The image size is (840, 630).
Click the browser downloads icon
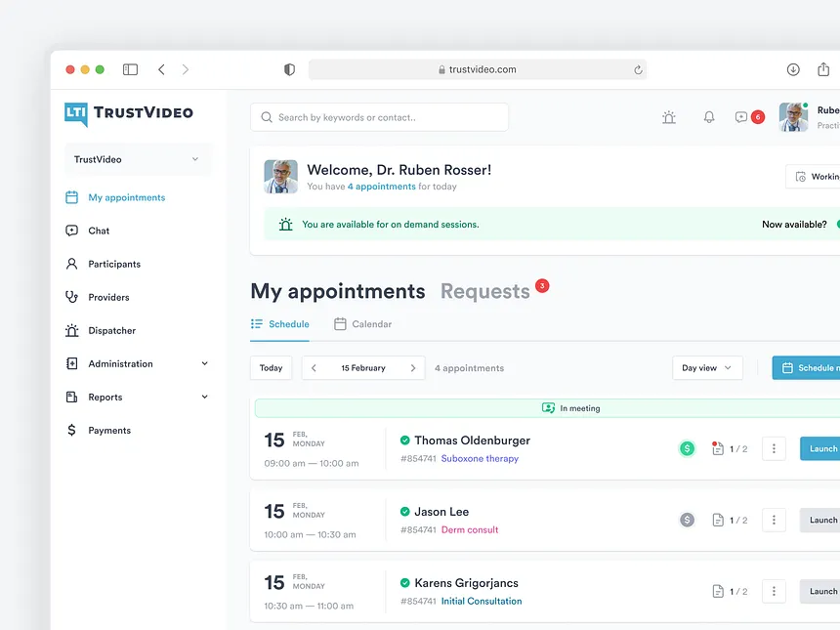(793, 70)
